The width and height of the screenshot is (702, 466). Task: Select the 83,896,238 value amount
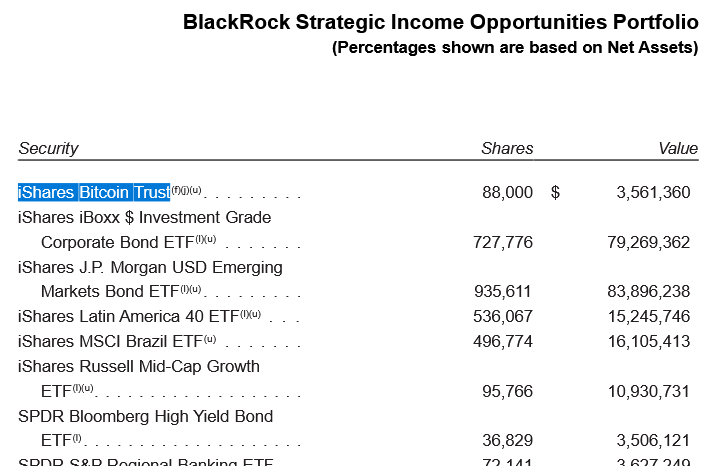click(648, 291)
